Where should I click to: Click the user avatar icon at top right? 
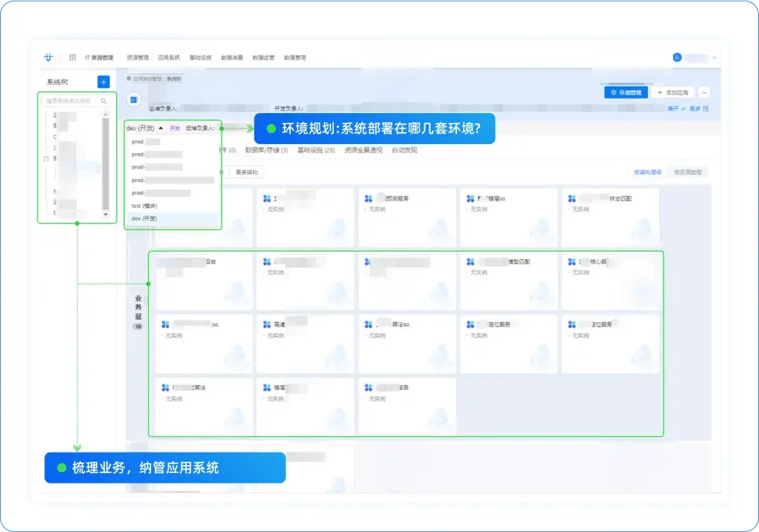pos(676,57)
